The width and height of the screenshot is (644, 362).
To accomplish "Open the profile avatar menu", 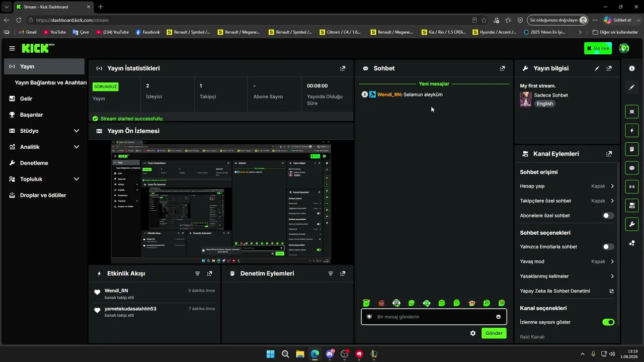I will point(624,48).
